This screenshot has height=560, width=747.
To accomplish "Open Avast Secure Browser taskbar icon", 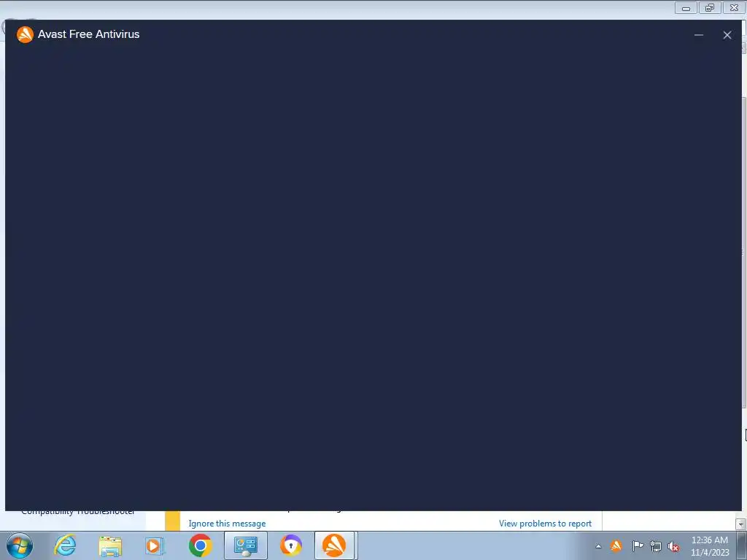I will pos(290,545).
